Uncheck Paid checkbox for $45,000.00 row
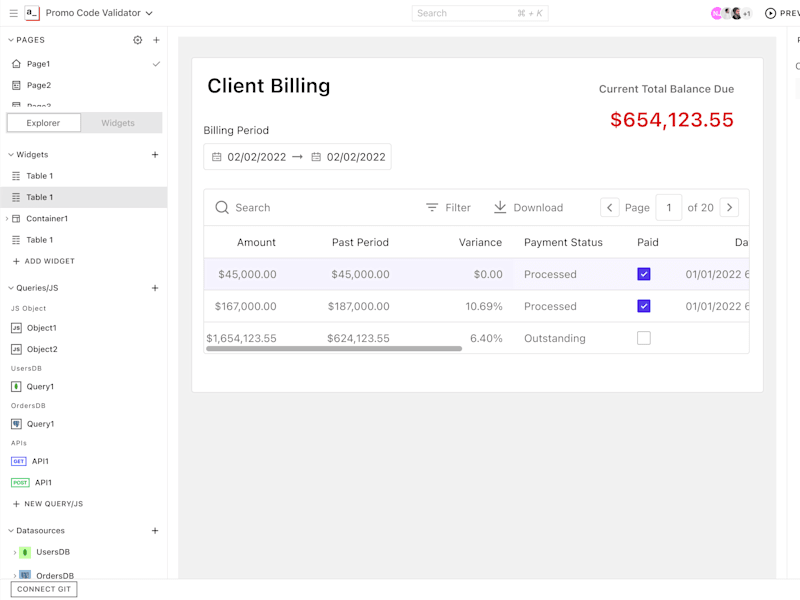 click(x=644, y=274)
